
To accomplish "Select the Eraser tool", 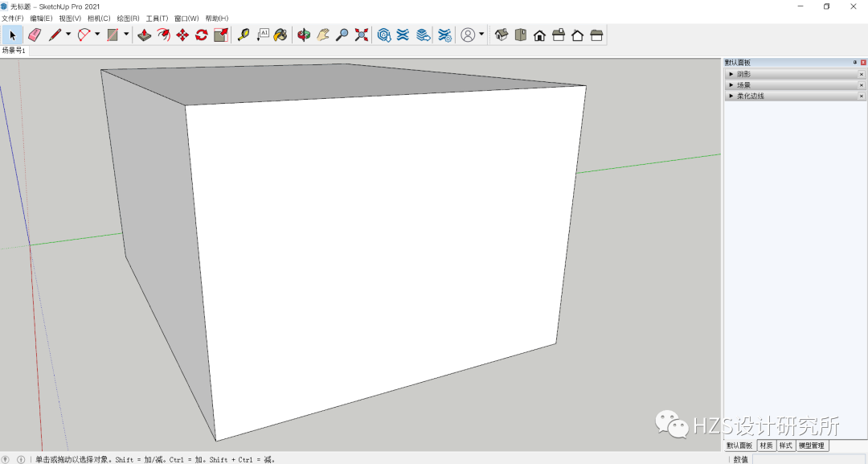I will [32, 35].
